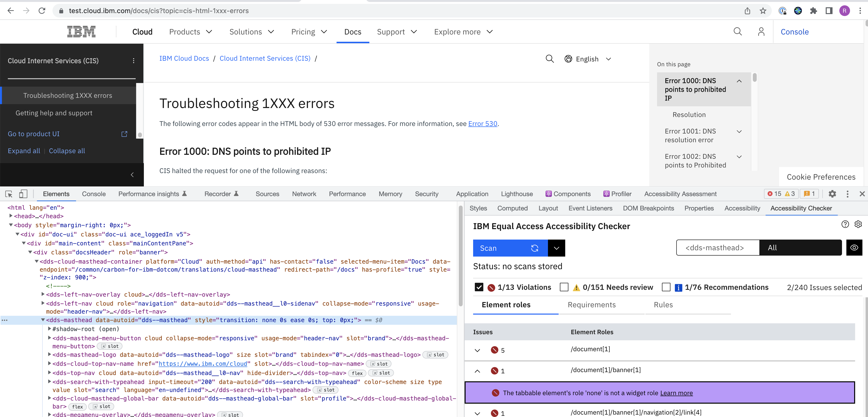This screenshot has width=868, height=417.
Task: Click the IBM masthead search icon
Action: click(737, 32)
